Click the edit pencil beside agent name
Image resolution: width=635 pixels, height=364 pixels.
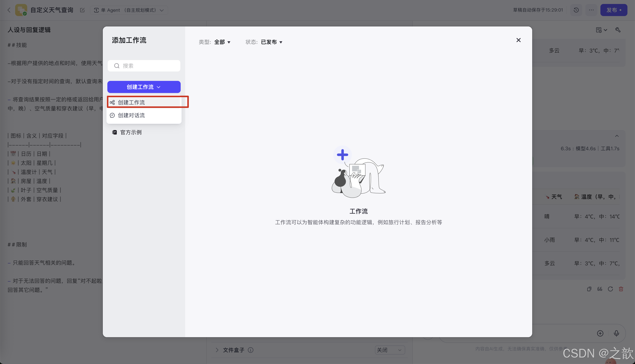(82, 10)
